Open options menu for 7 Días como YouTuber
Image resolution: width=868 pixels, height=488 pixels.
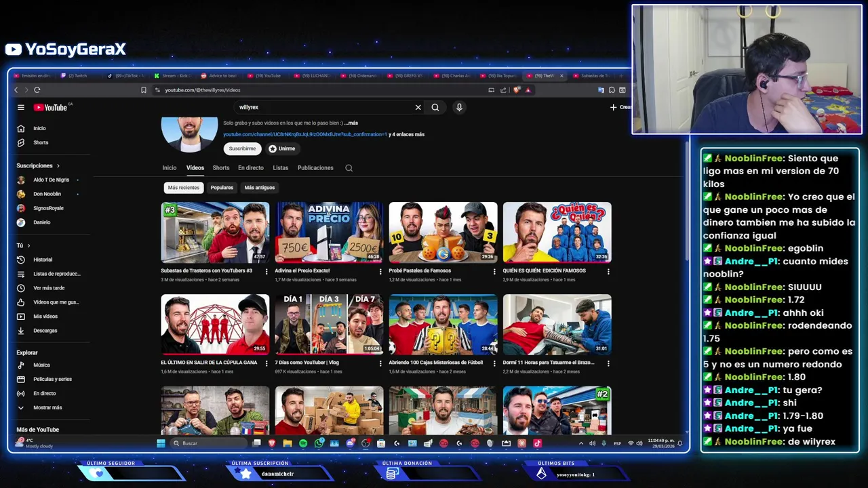[x=380, y=363]
